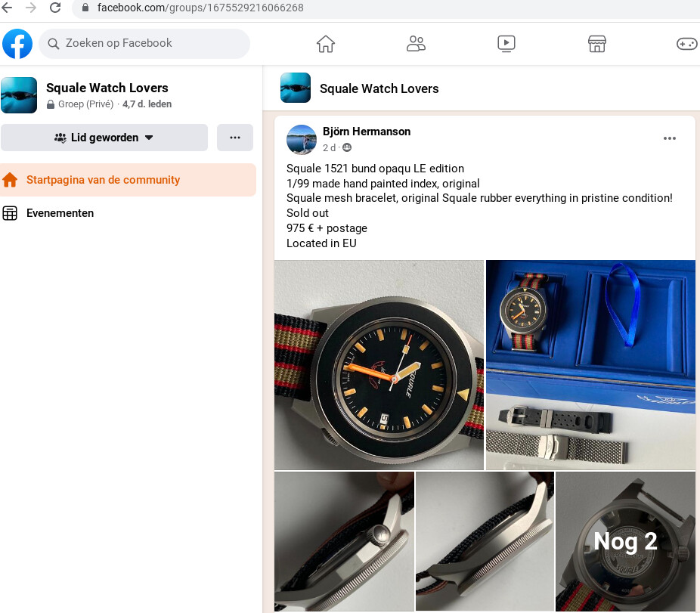The image size is (700, 613).
Task: Click the Björn Hermanson author name
Action: pos(367,132)
